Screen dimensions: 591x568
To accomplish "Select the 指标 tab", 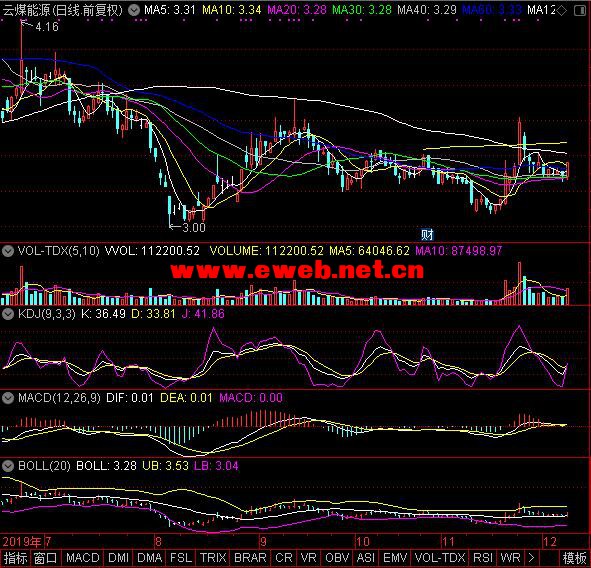I will point(15,558).
